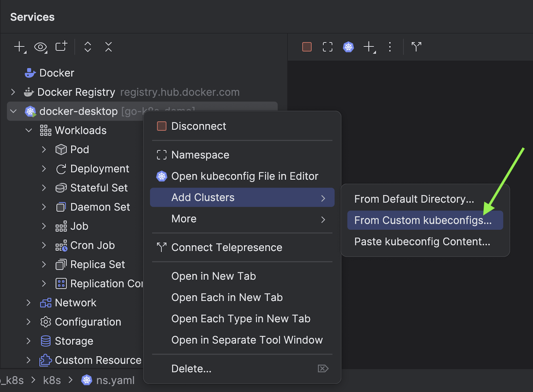The width and height of the screenshot is (533, 392).
Task: Expand the Docker Registry node
Action: pos(13,92)
